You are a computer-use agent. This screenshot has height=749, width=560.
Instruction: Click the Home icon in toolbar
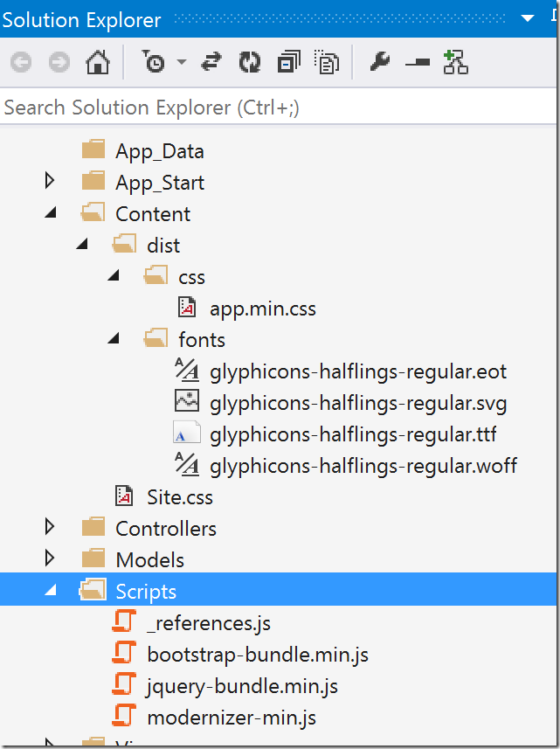click(98, 63)
